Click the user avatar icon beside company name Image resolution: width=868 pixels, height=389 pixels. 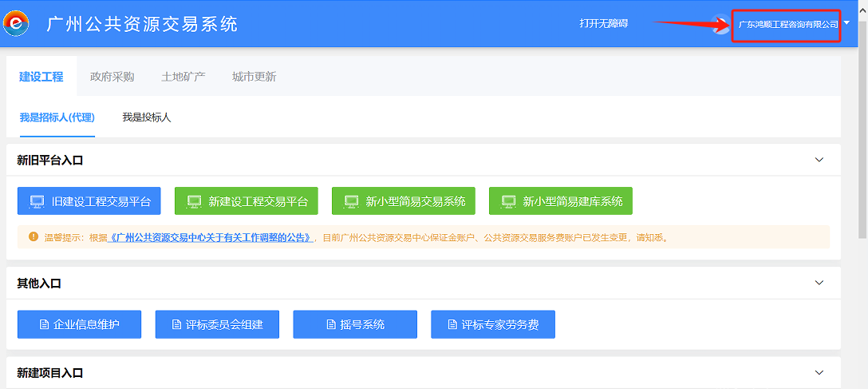(721, 24)
